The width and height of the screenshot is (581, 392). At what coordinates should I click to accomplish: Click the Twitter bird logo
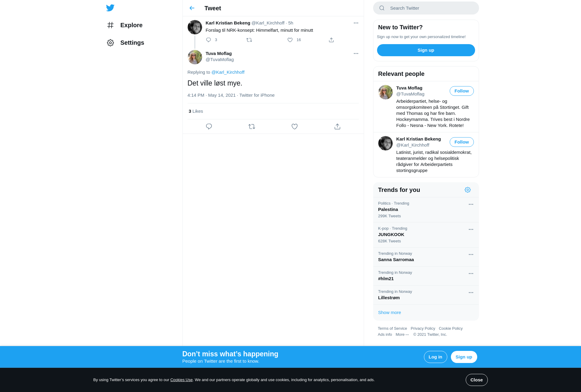point(110,8)
